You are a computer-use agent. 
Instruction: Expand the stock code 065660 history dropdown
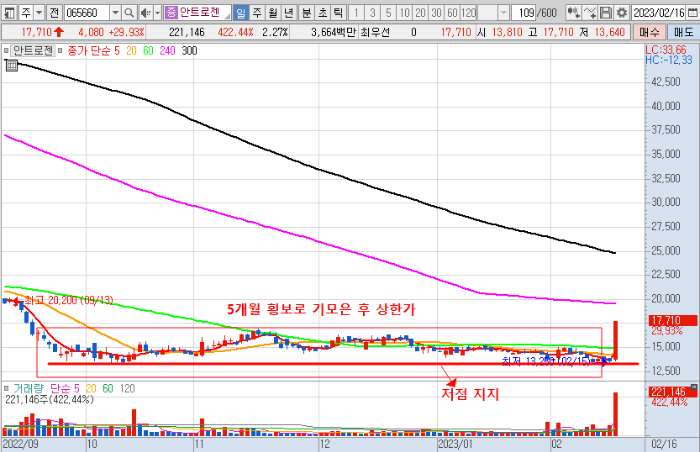point(116,13)
